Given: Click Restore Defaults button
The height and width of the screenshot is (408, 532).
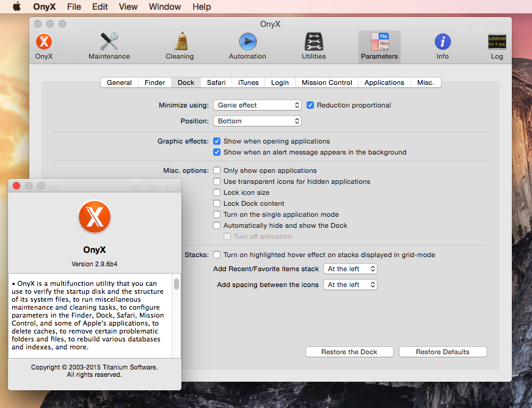Looking at the screenshot, I should pyautogui.click(x=443, y=352).
